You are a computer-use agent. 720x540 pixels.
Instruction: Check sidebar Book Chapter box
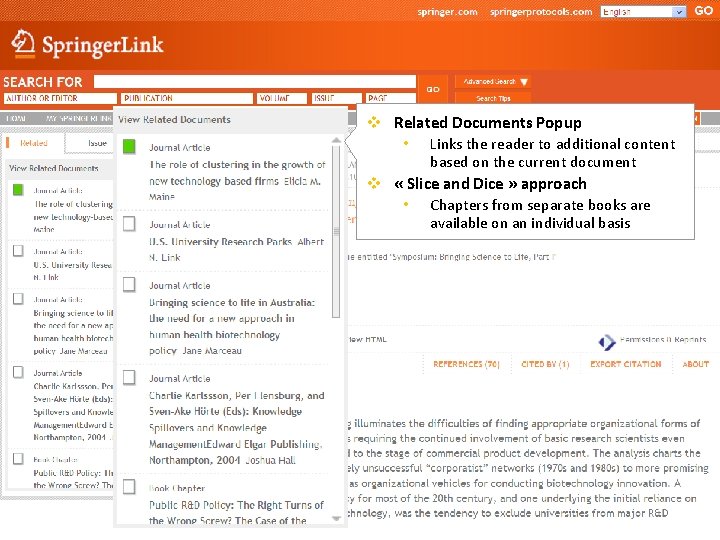[18, 458]
